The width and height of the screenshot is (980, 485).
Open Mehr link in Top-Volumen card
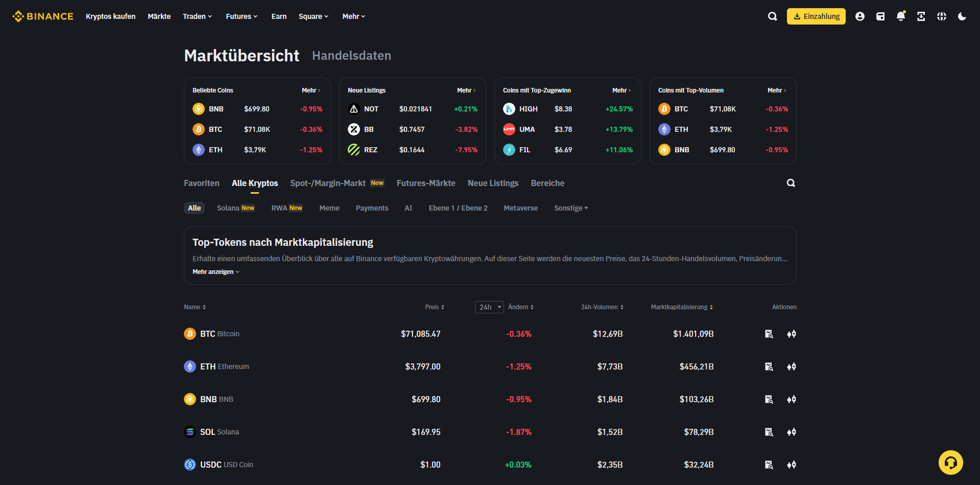(777, 90)
